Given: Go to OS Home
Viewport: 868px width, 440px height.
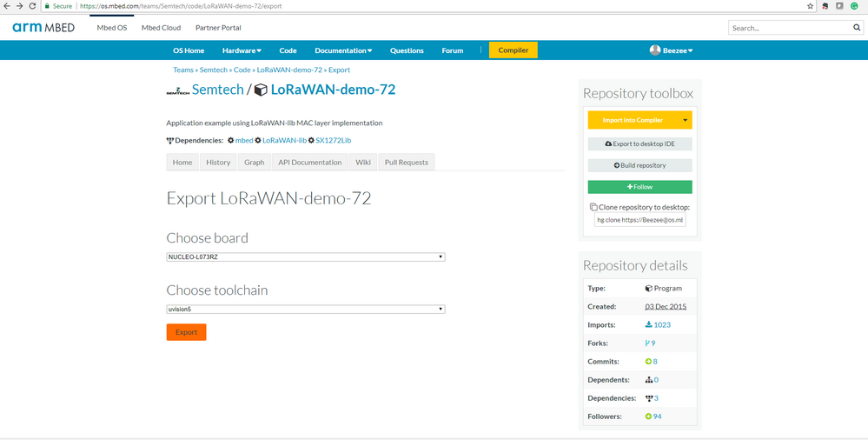Looking at the screenshot, I should (189, 50).
